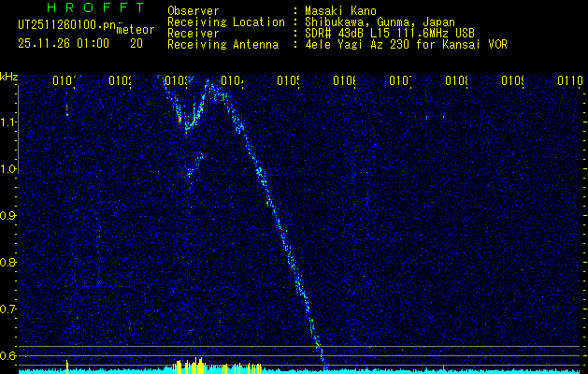The height and width of the screenshot is (374, 588).
Task: Click the HROFFT title text
Action: [95, 7]
